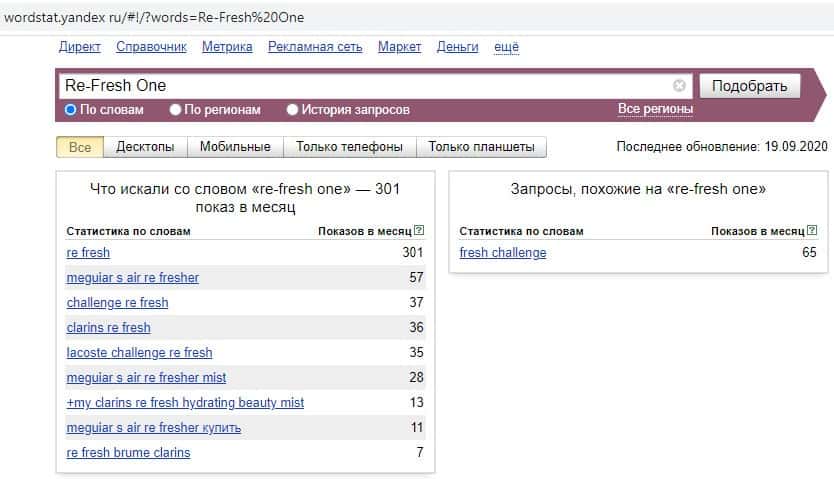Open the "meguiar s air re fresher" query
834x479 pixels.
pyautogui.click(x=133, y=277)
